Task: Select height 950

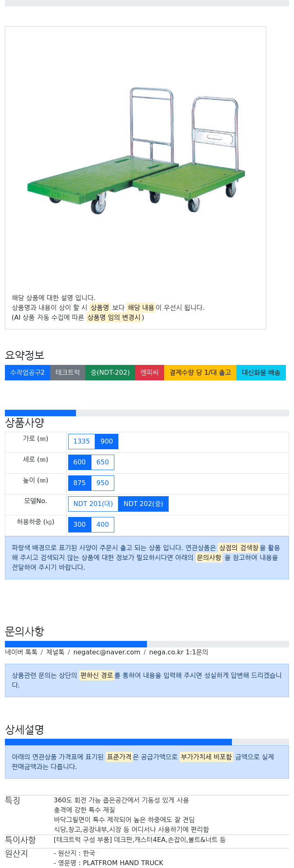Action: (x=102, y=483)
